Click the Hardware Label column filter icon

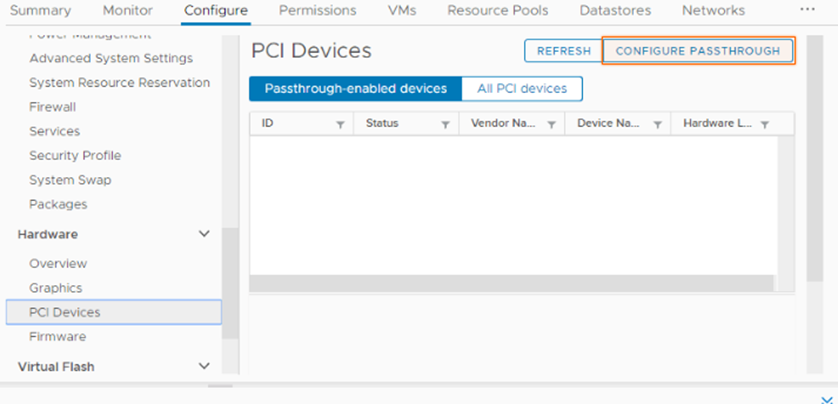(764, 125)
